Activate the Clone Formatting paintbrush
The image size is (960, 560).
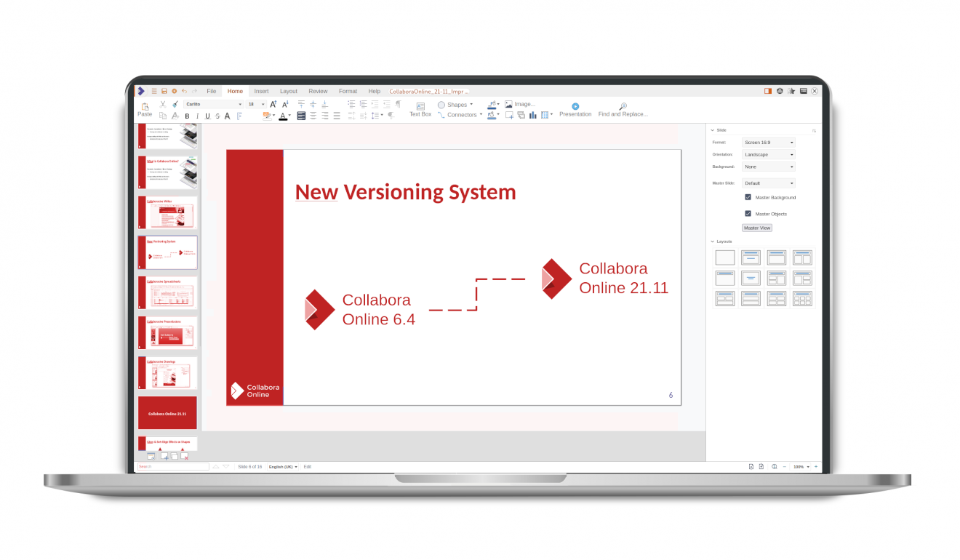tap(175, 105)
